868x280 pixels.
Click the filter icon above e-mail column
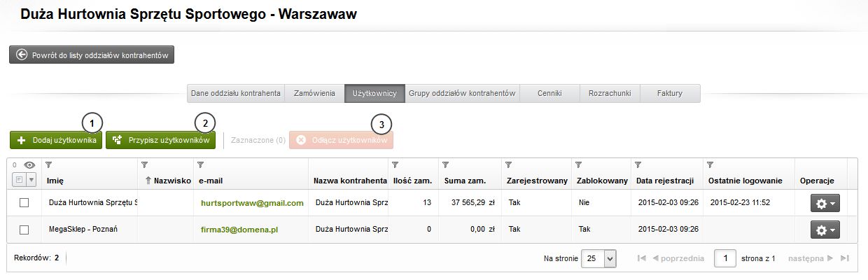point(200,165)
